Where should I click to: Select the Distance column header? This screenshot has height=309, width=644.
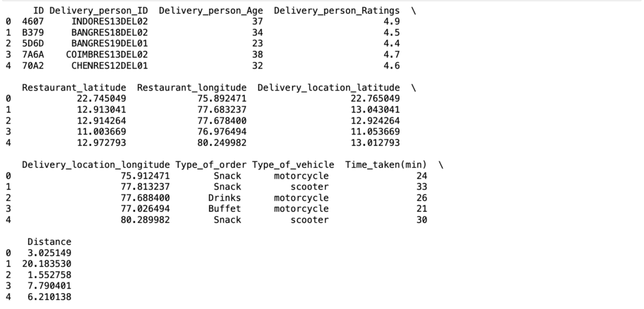click(x=49, y=242)
